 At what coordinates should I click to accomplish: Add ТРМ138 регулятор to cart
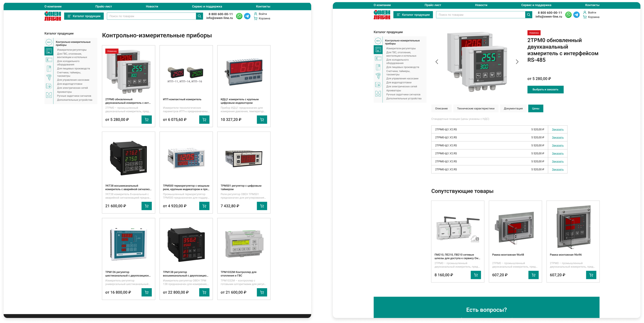pos(204,292)
